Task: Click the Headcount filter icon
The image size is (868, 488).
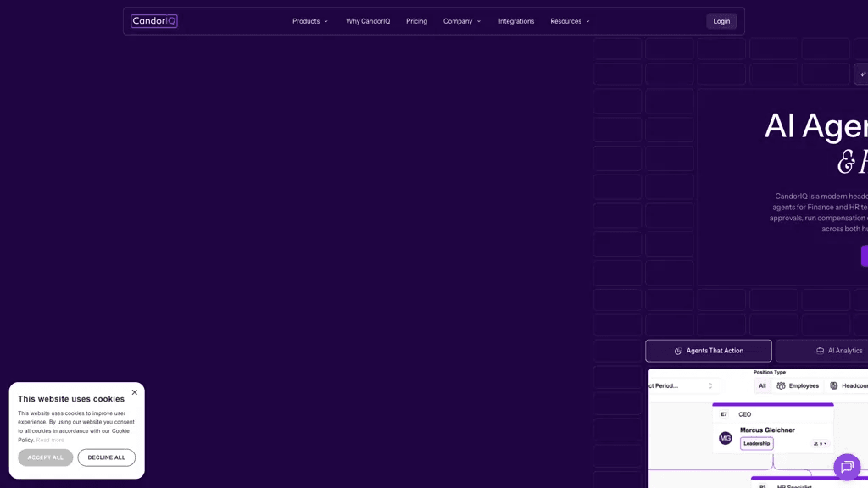Action: [x=834, y=385]
